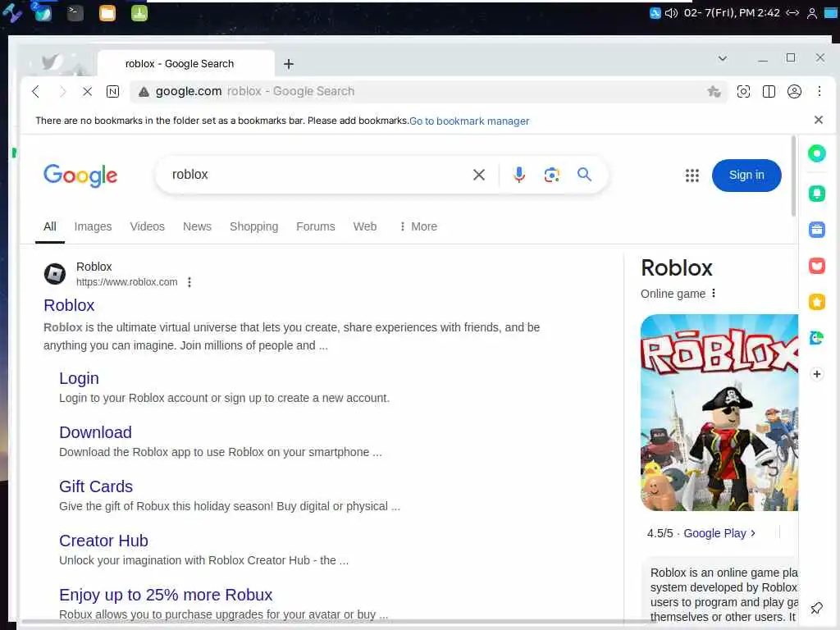Open the Creator Hub sitelink
The image size is (840, 630).
103,541
